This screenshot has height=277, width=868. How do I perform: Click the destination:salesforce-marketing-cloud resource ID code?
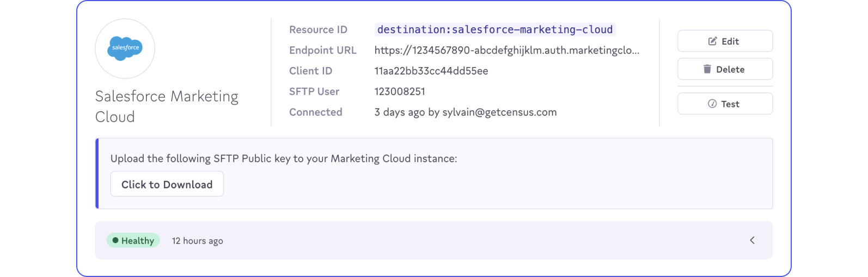[x=494, y=29]
